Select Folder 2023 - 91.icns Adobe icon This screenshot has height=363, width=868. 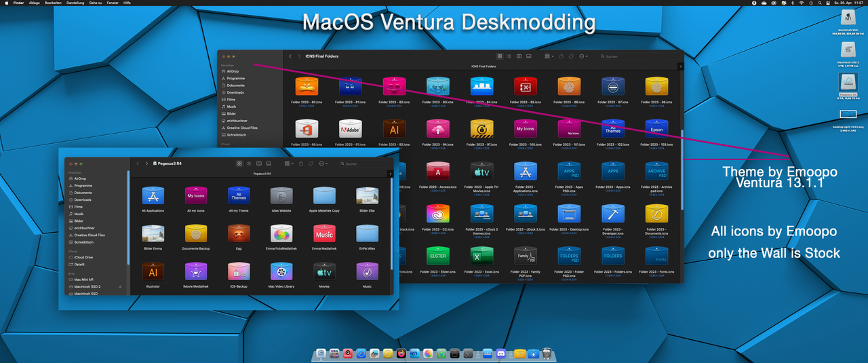click(351, 128)
